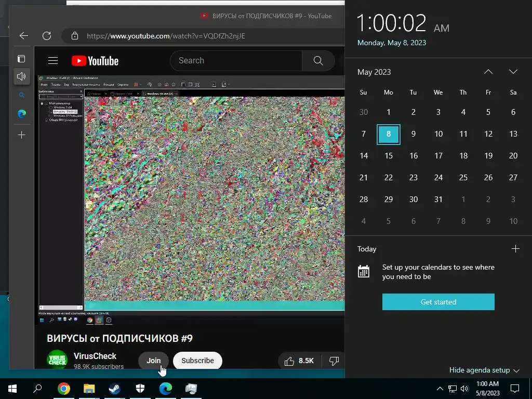The height and width of the screenshot is (399, 532).
Task: Show hidden system tray icons
Action: coord(440,389)
